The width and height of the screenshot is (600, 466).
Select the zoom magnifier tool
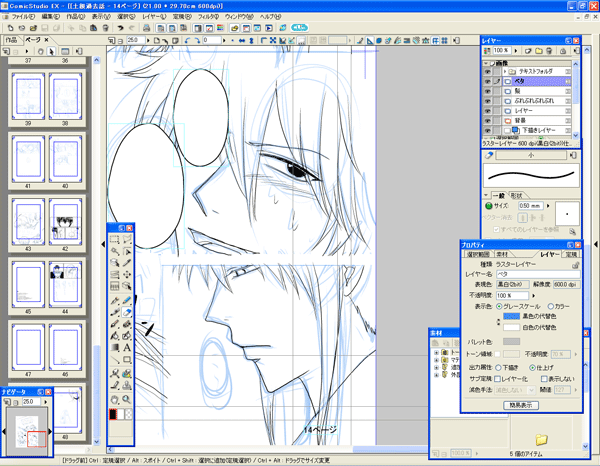(127, 399)
